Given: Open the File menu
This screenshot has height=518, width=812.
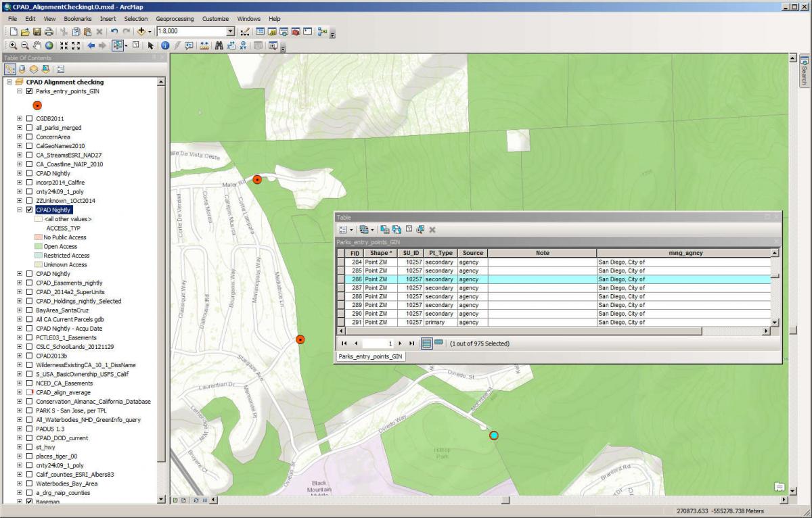Looking at the screenshot, I should [x=13, y=19].
